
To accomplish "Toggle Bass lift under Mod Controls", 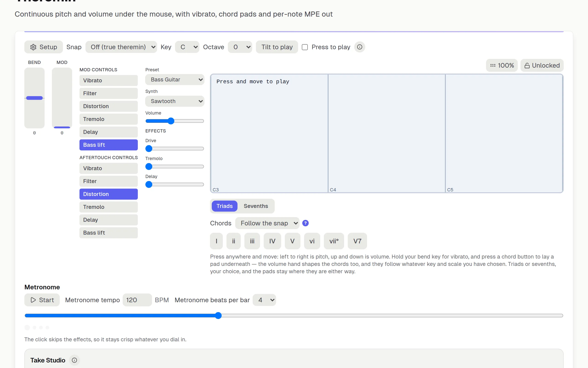I will [x=109, y=145].
